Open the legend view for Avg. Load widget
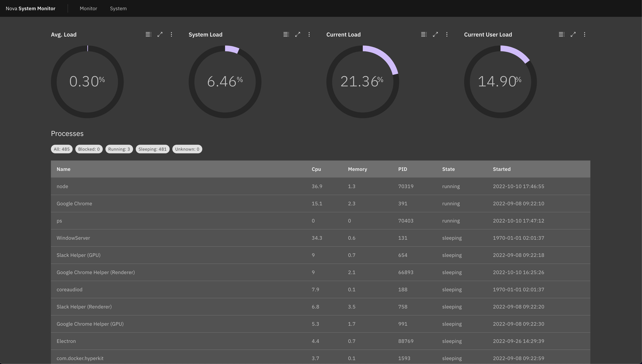This screenshot has height=364, width=642. pyautogui.click(x=148, y=34)
